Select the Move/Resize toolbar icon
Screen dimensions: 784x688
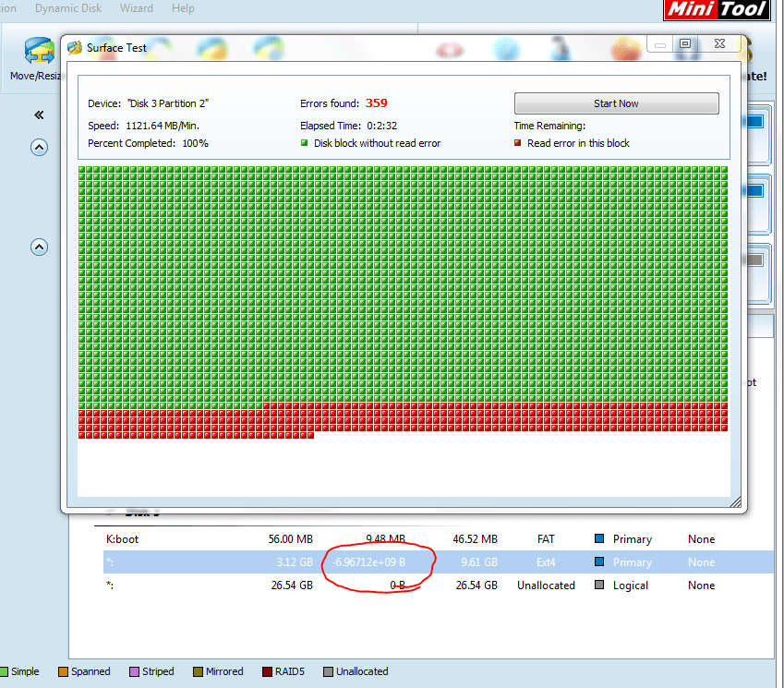(38, 48)
